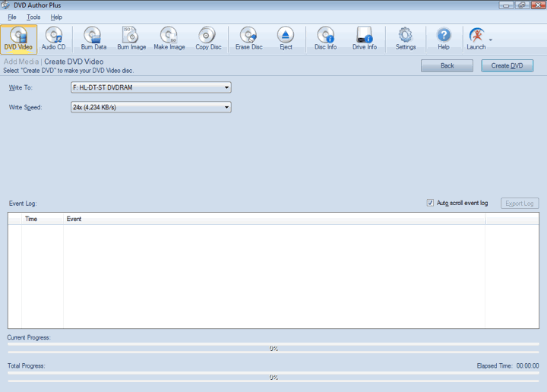Open the Audio CD tool
This screenshot has width=547, height=392.
tap(53, 39)
